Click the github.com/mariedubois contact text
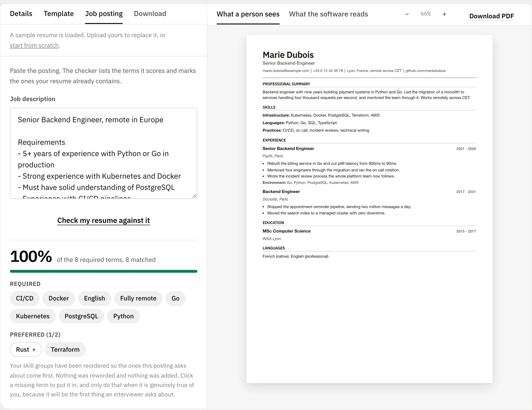532x410 pixels. [425, 71]
